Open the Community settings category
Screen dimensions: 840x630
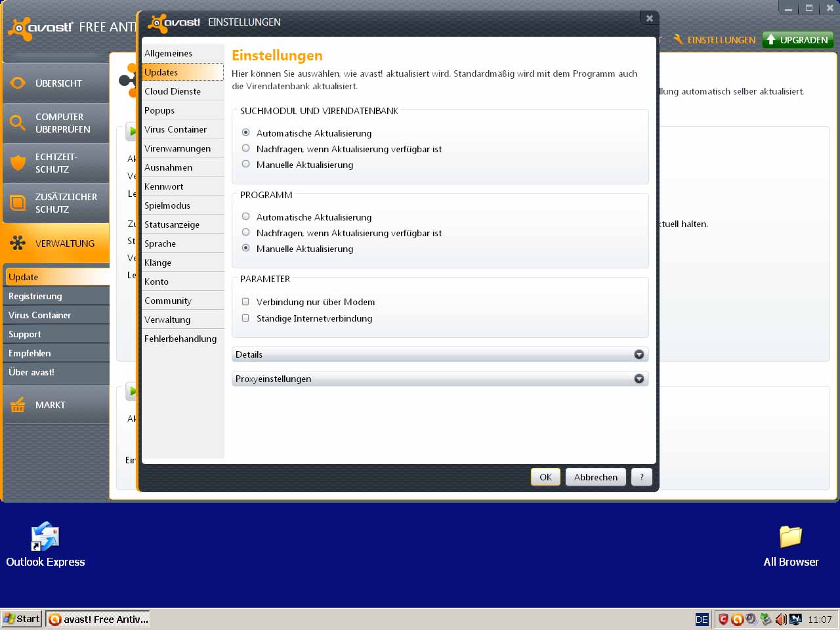(x=183, y=301)
